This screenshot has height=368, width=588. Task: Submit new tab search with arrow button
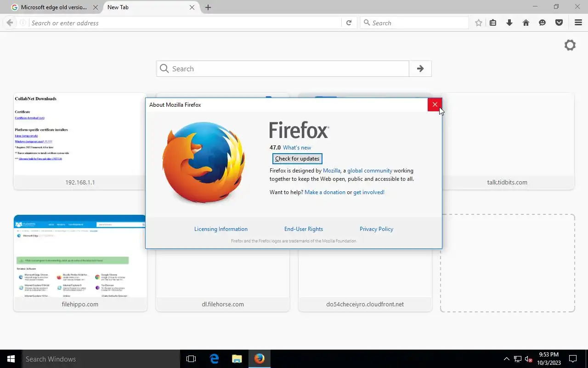(420, 69)
